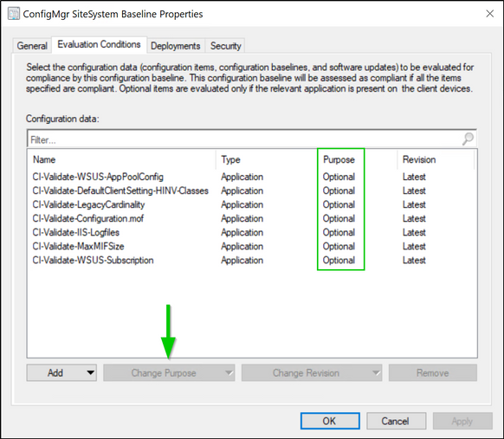
Task: Select the CI-Validate-LegacyCardinality item
Action: tap(88, 204)
